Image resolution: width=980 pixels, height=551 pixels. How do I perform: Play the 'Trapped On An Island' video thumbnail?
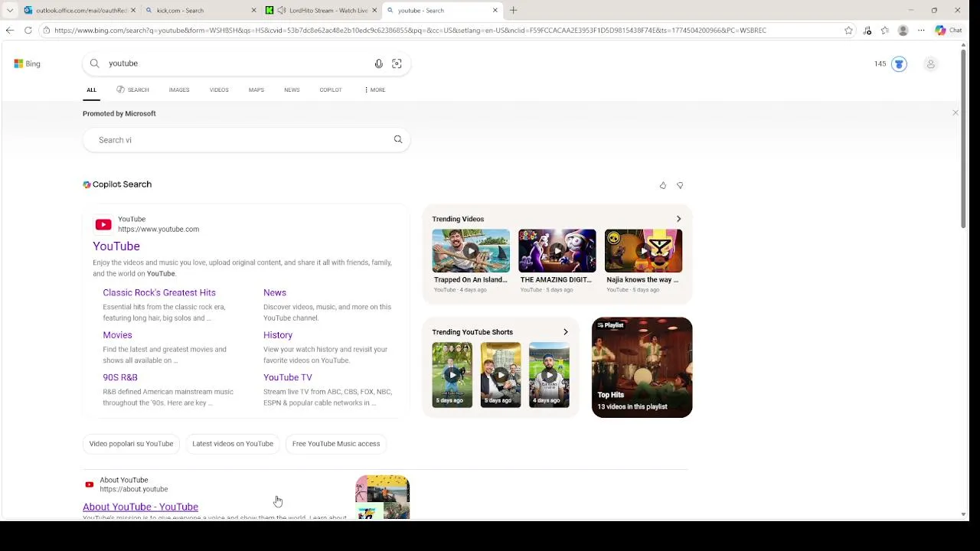(x=471, y=250)
